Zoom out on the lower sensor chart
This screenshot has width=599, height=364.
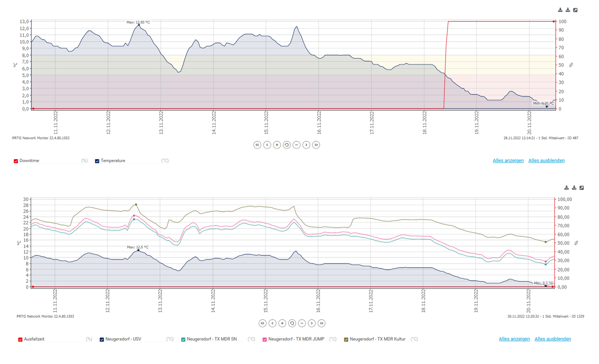pos(302,323)
